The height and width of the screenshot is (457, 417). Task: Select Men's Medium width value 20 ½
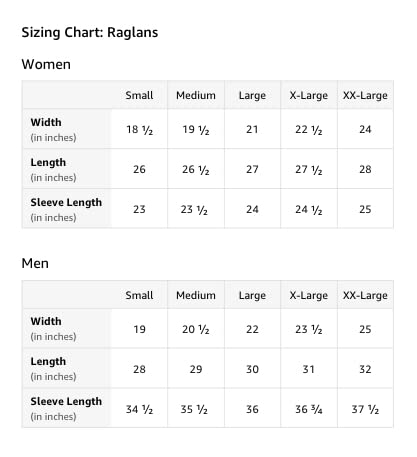pyautogui.click(x=196, y=330)
